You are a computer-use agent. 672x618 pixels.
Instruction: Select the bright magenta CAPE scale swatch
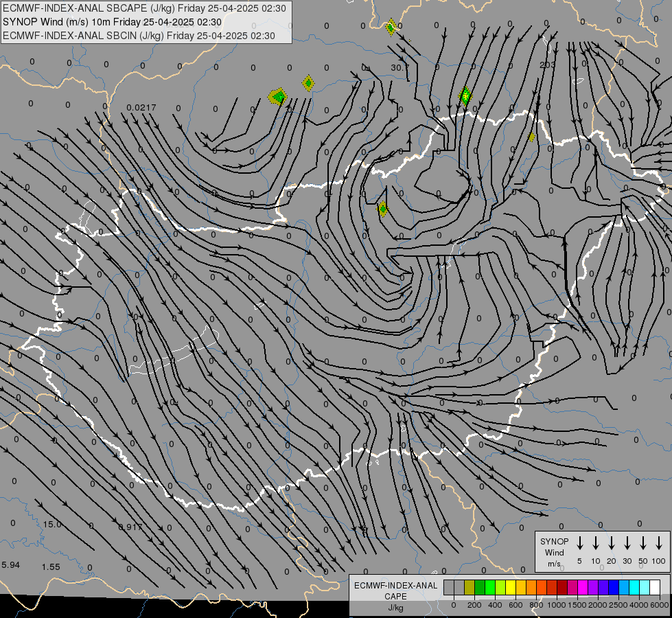[x=583, y=587]
